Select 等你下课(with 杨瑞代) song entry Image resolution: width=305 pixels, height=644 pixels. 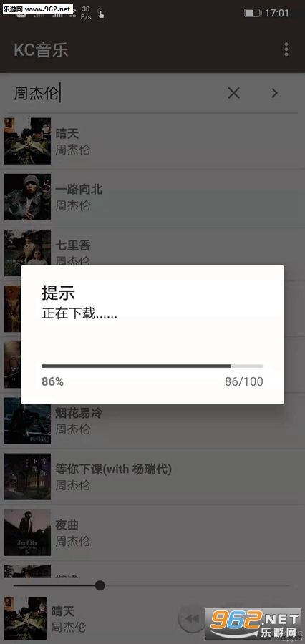[152, 477]
